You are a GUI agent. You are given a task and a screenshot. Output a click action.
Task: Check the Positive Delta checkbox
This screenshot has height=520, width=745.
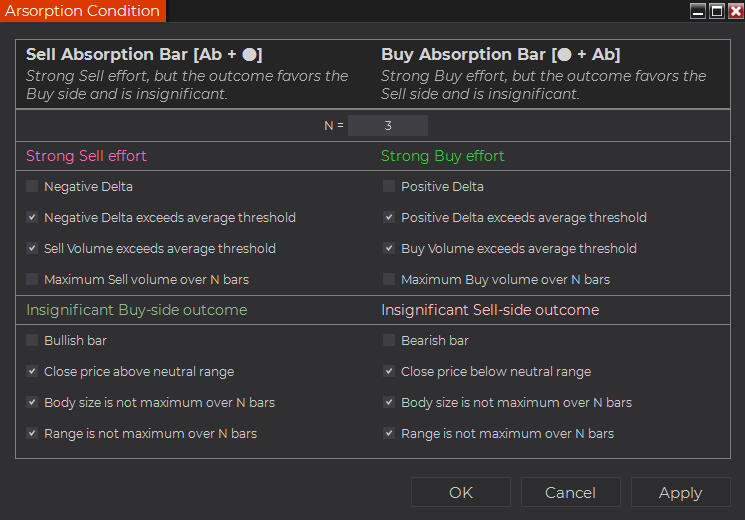coord(390,187)
